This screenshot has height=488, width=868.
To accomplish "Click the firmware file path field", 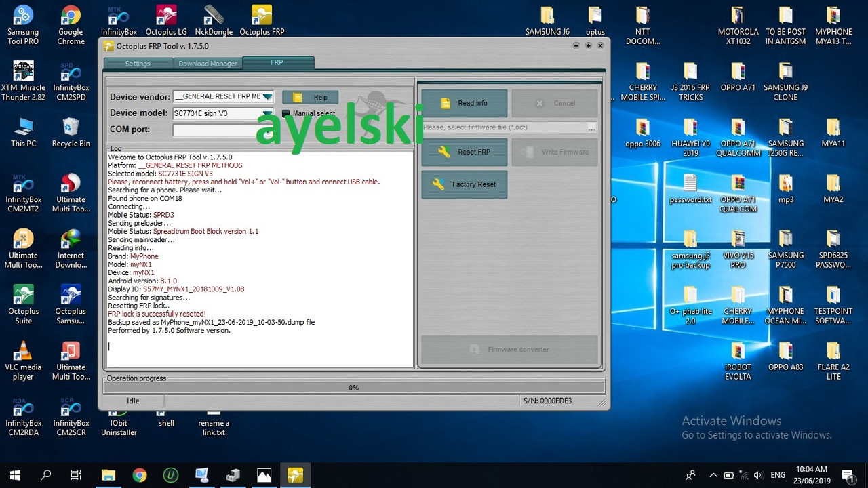I will tap(505, 127).
